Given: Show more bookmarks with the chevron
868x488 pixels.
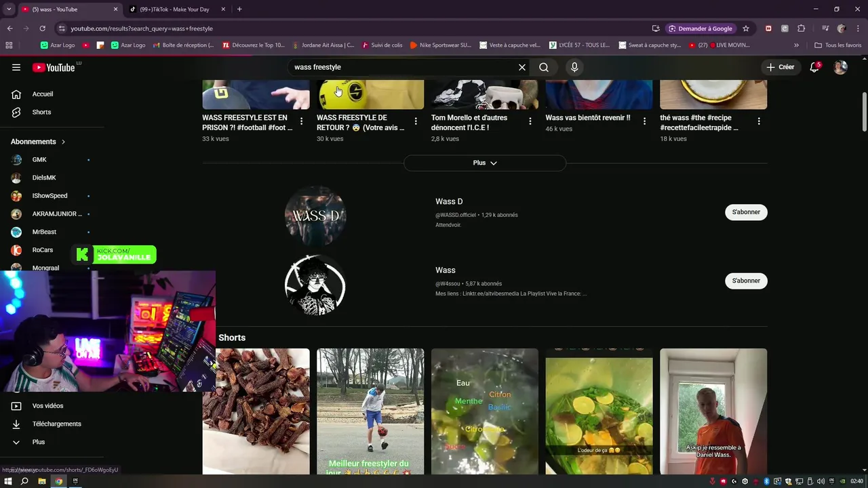Looking at the screenshot, I should coord(796,45).
